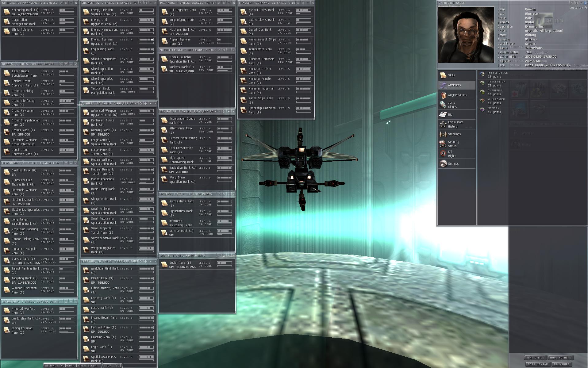Click the Memory attribute icon

(x=482, y=110)
